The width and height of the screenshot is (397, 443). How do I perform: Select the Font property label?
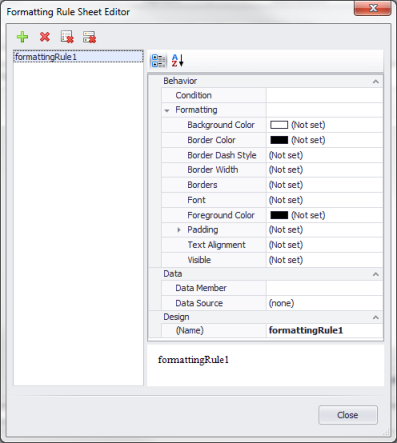(x=196, y=200)
